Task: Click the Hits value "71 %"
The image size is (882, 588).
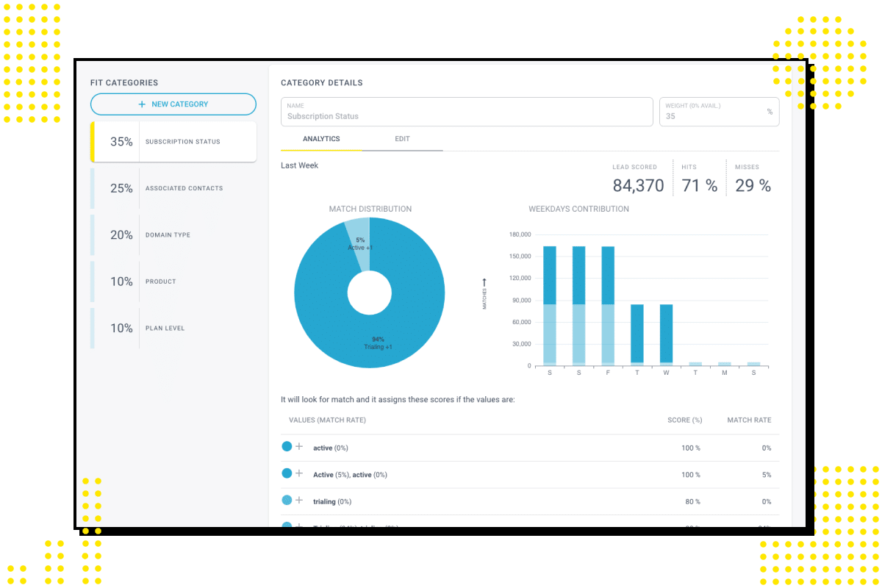Action: click(700, 186)
